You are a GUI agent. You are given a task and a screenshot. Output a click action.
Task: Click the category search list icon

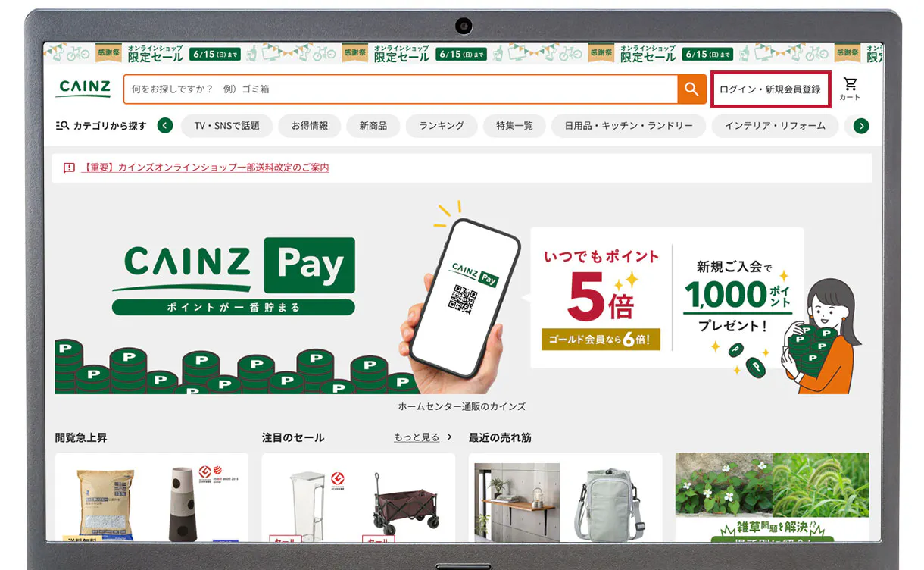pos(63,126)
